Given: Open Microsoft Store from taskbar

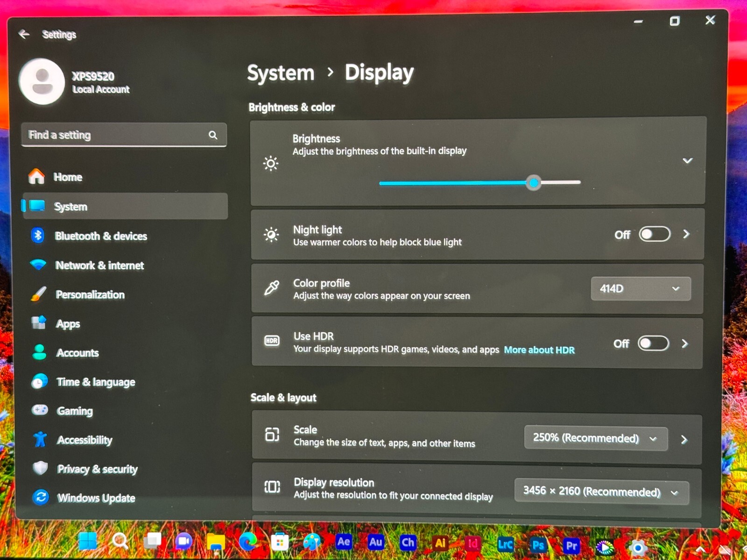Looking at the screenshot, I should pyautogui.click(x=280, y=542).
